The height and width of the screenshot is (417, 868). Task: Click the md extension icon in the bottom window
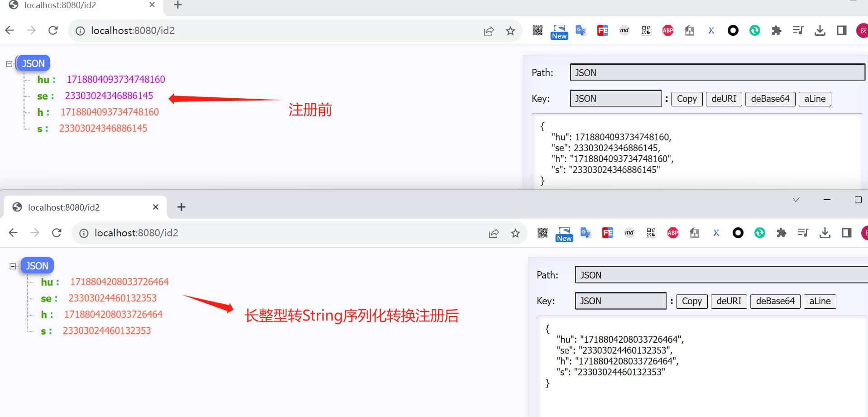tap(629, 233)
